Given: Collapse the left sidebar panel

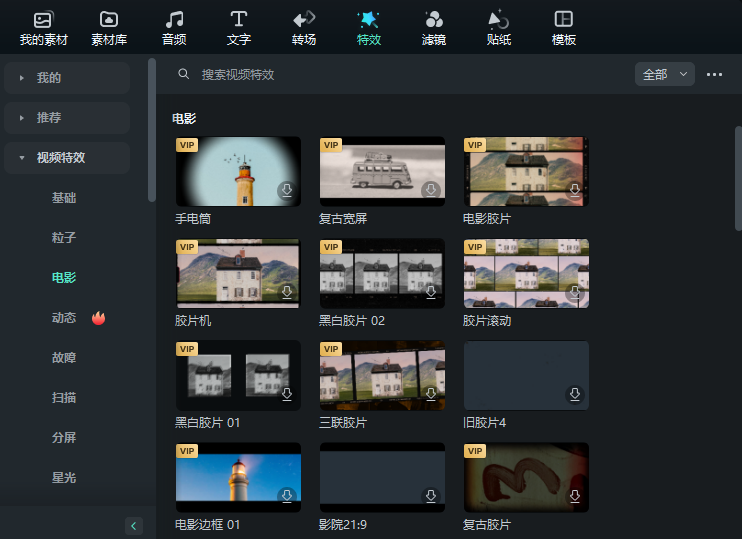Looking at the screenshot, I should [x=134, y=526].
